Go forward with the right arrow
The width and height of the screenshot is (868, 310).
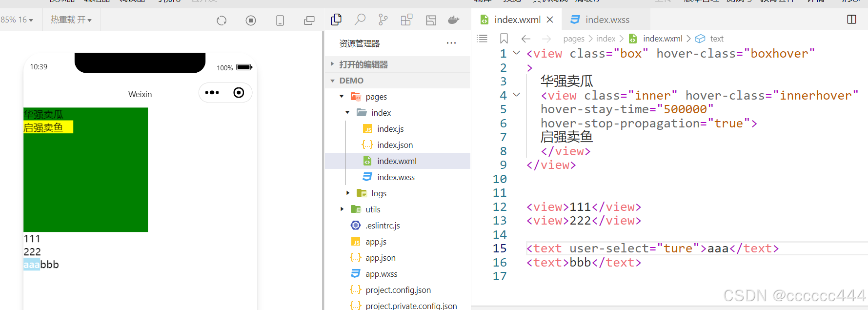(546, 39)
